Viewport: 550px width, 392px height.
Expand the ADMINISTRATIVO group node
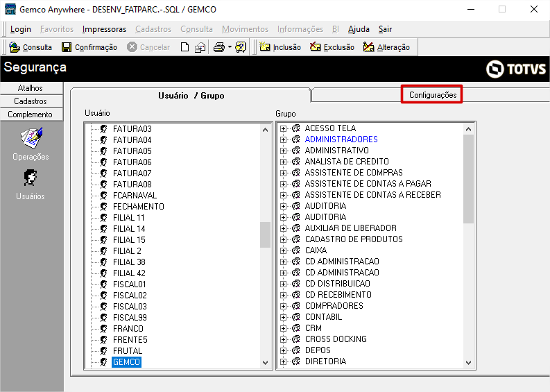pyautogui.click(x=283, y=151)
